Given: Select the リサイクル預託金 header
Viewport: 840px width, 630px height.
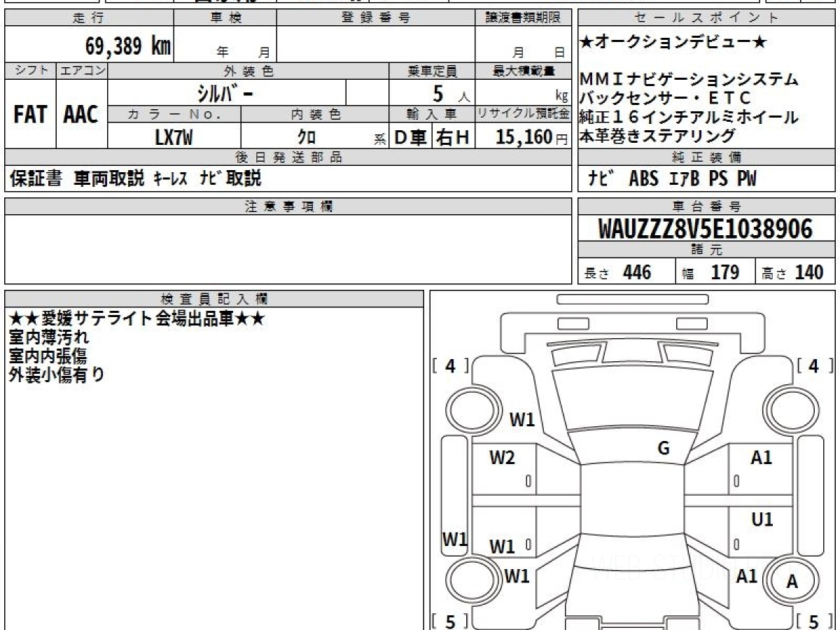Looking at the screenshot, I should click(x=523, y=114).
